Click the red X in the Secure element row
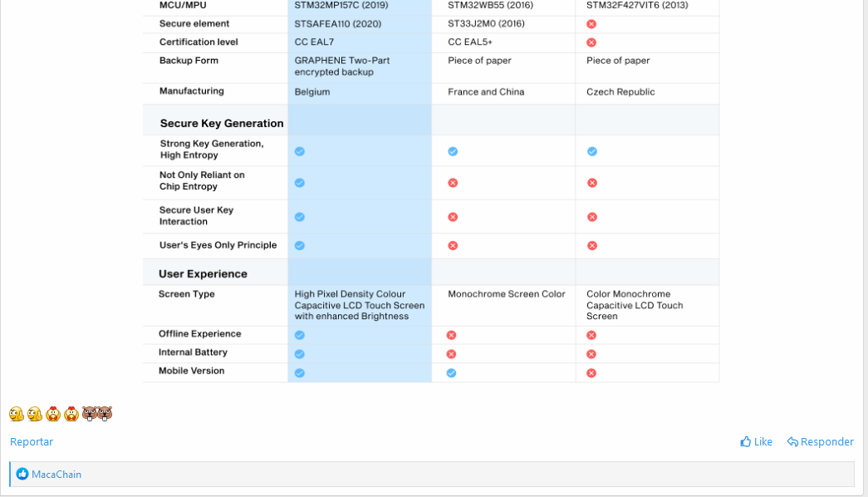 point(591,24)
